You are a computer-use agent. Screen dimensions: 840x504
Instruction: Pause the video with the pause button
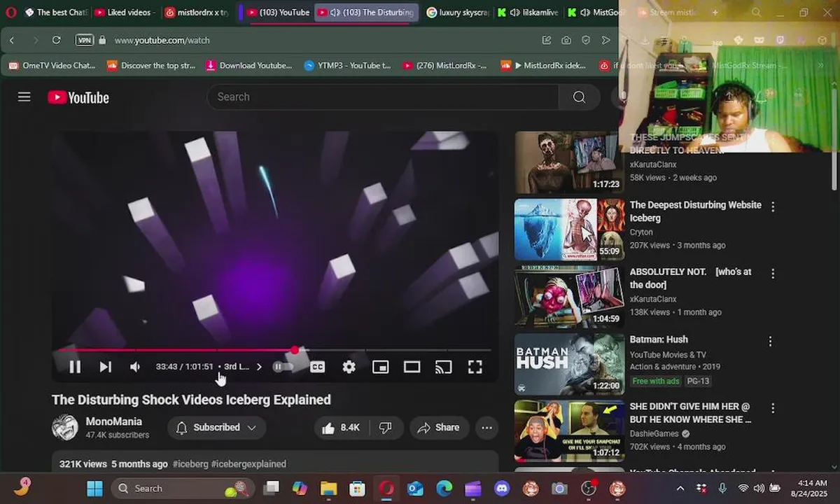(75, 367)
